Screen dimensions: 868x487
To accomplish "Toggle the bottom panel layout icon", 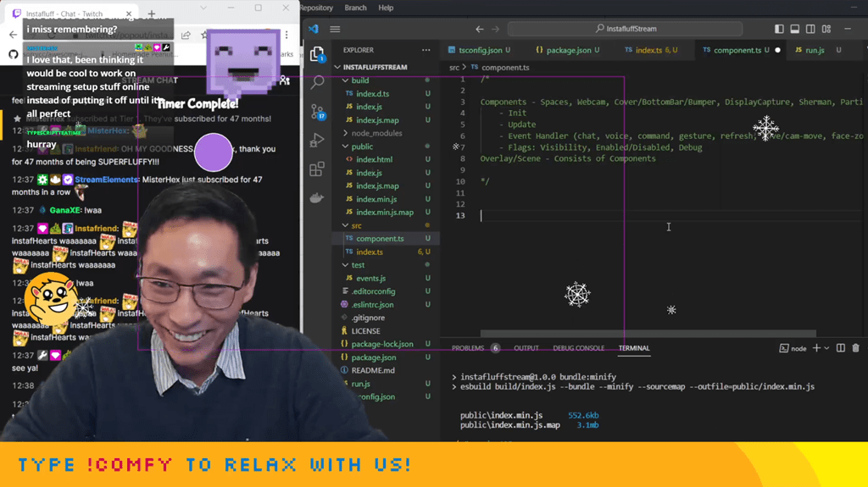I will click(794, 29).
